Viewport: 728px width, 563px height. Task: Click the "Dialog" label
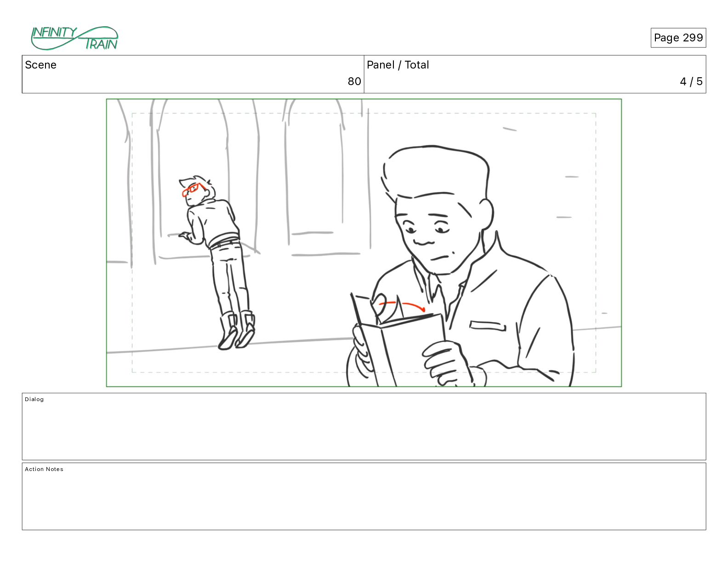34,399
